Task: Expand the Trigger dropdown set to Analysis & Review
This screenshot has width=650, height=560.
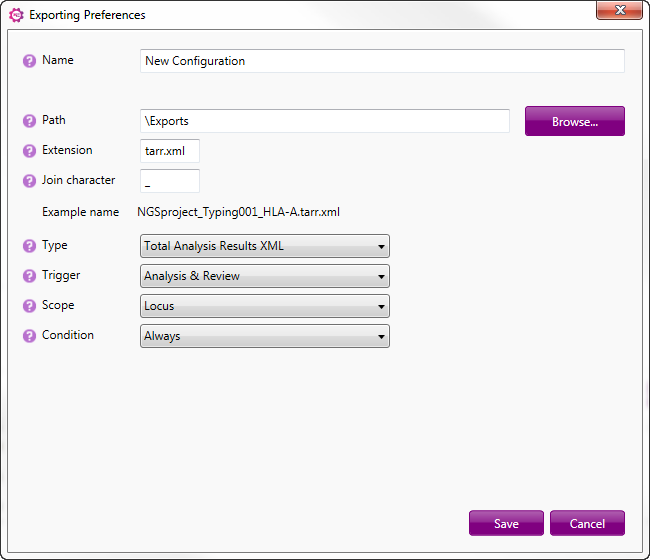Action: pos(265,276)
